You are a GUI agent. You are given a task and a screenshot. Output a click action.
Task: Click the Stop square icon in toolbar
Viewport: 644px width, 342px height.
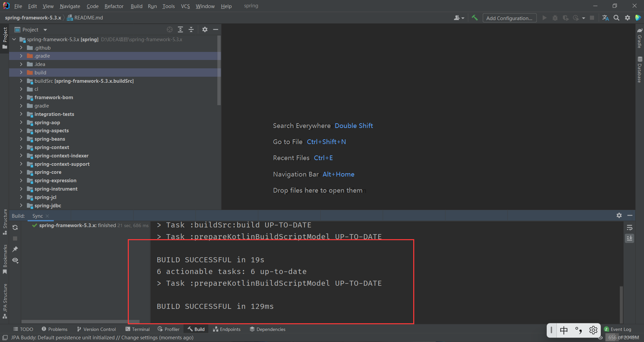coord(592,18)
